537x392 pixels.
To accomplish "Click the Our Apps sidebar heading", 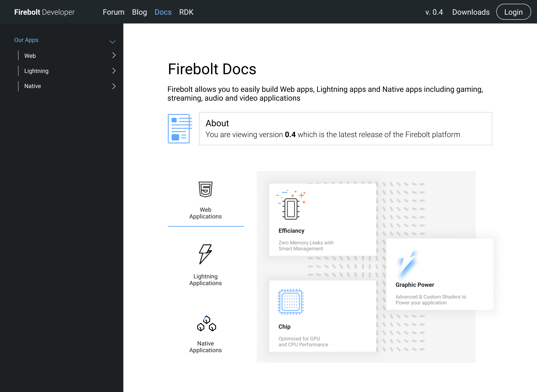I will (26, 40).
